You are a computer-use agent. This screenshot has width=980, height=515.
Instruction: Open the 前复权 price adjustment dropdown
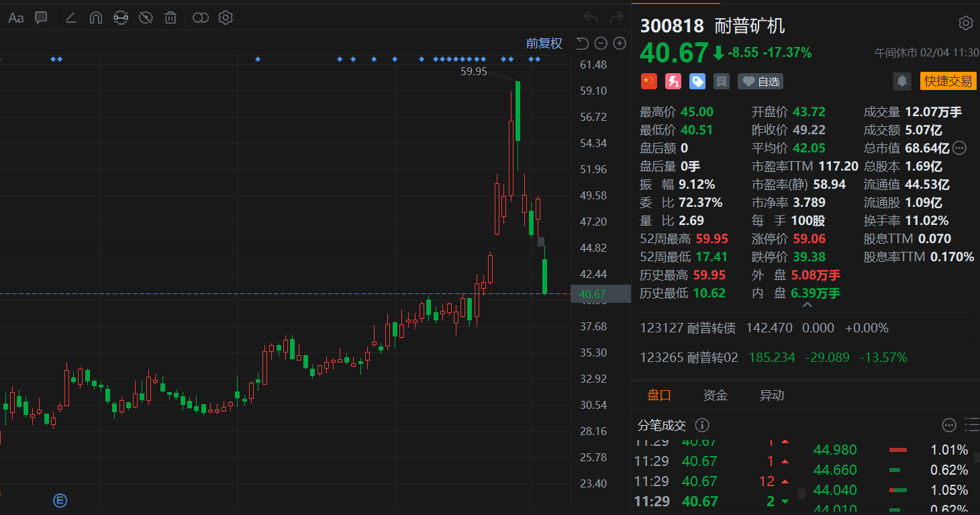click(544, 44)
